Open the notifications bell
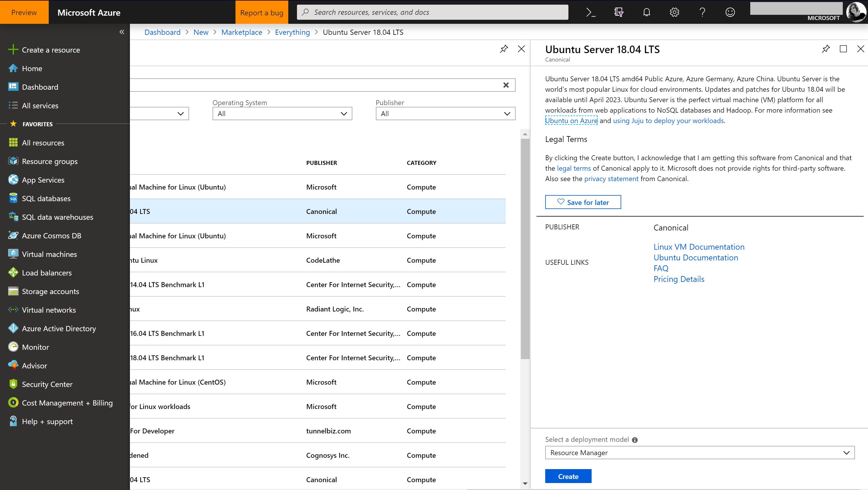The height and width of the screenshot is (490, 868). (646, 12)
